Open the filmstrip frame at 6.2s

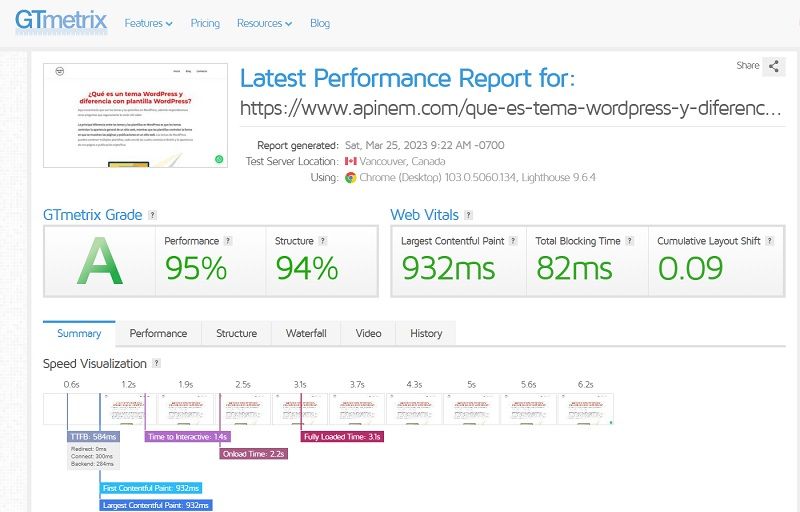pyautogui.click(x=586, y=409)
